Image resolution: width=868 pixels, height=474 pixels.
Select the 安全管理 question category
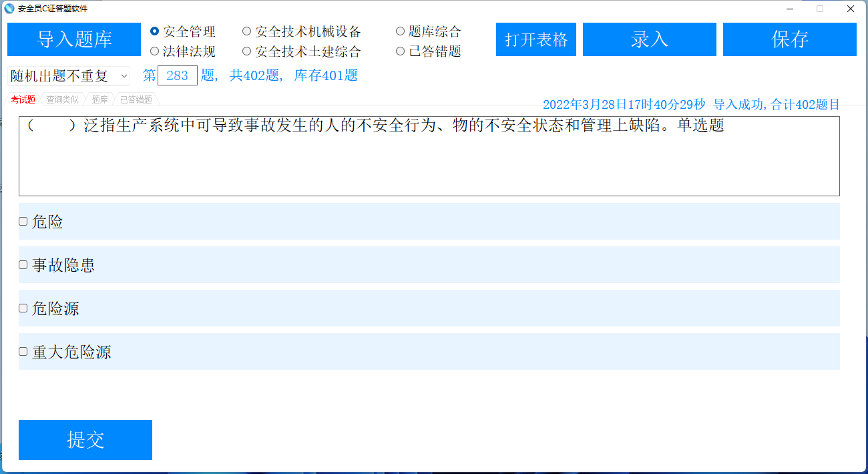click(155, 31)
